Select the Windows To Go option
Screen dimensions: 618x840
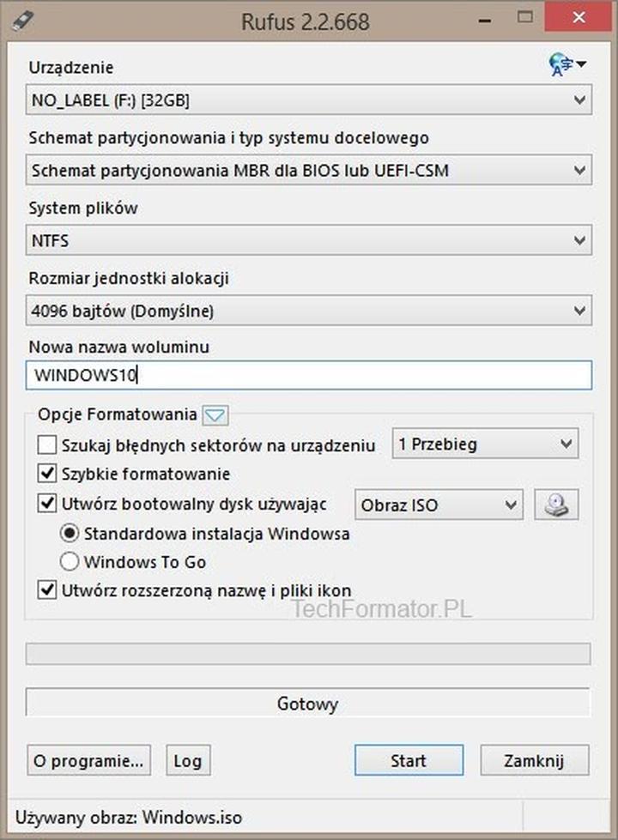(x=70, y=561)
